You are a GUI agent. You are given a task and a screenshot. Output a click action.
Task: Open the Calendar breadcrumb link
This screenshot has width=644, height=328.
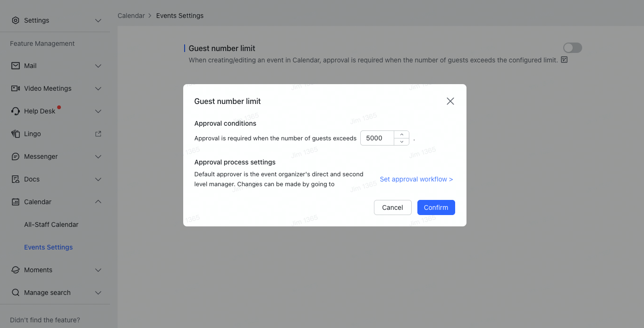click(x=131, y=15)
